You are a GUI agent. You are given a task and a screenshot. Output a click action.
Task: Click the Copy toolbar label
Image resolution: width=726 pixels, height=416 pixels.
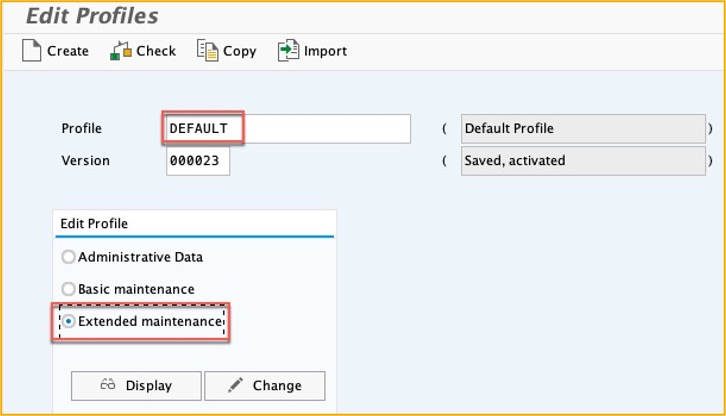click(239, 51)
